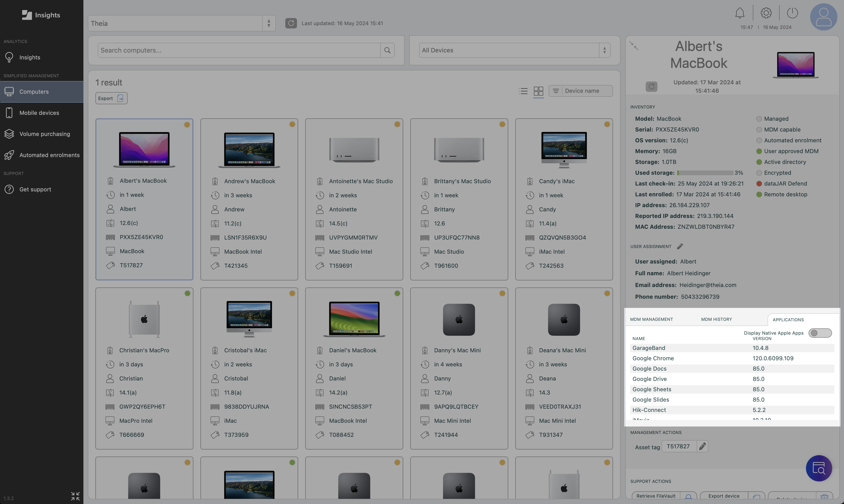Switch to MDM History tab
This screenshot has height=504, width=844.
click(x=716, y=320)
